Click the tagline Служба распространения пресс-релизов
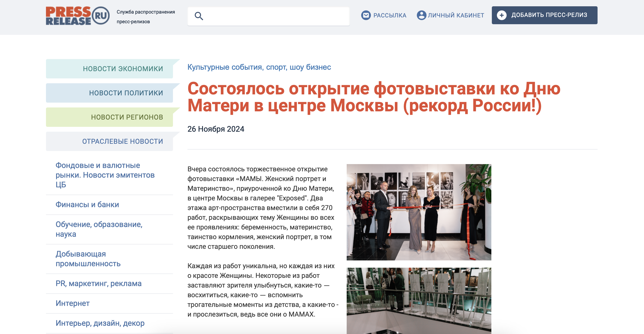644x334 pixels. click(146, 17)
